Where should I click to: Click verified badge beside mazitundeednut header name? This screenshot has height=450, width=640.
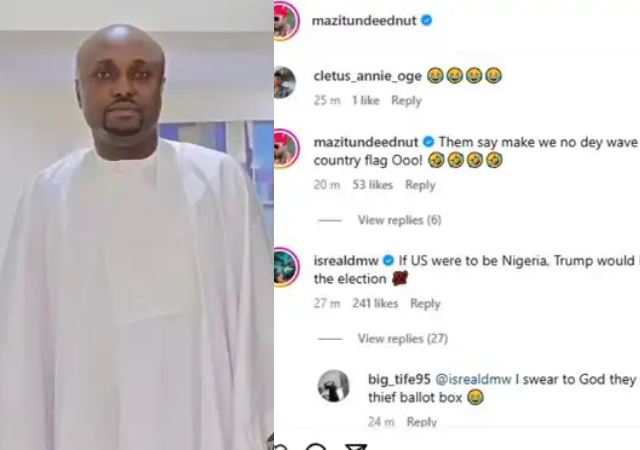427,20
